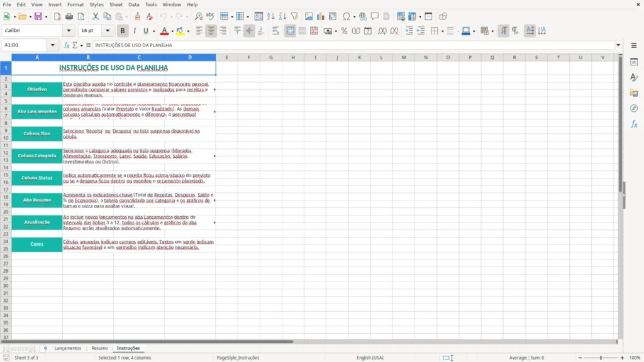Image resolution: width=644 pixels, height=362 pixels.
Task: Open the Function Wizard fx icon
Action: [x=67, y=45]
